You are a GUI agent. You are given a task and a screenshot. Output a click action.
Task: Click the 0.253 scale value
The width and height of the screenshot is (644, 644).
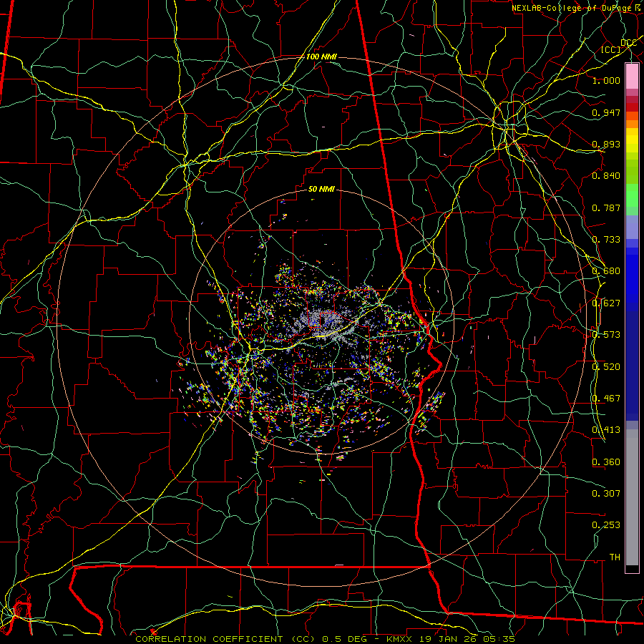[x=606, y=525]
